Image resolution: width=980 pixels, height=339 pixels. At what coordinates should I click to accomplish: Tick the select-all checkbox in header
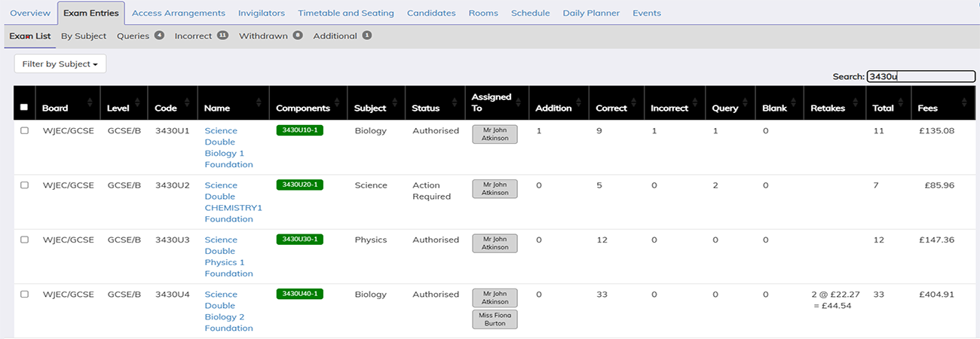coord(24,108)
